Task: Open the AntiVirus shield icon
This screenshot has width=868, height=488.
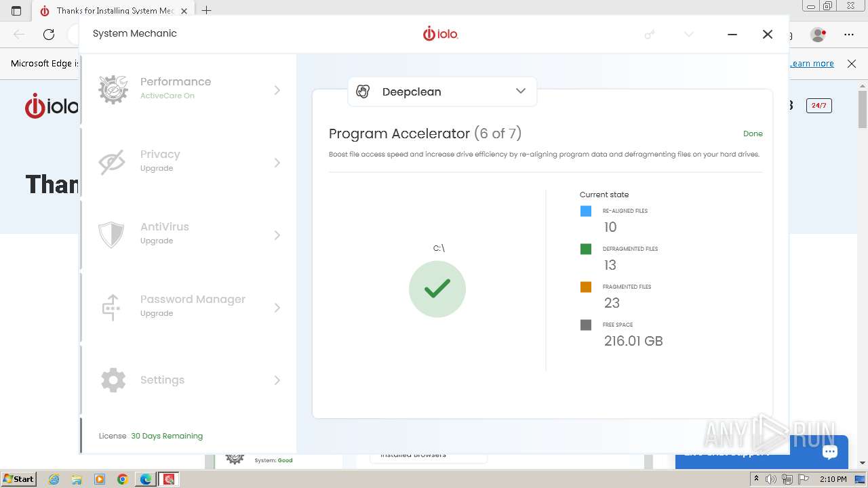Action: click(x=111, y=235)
